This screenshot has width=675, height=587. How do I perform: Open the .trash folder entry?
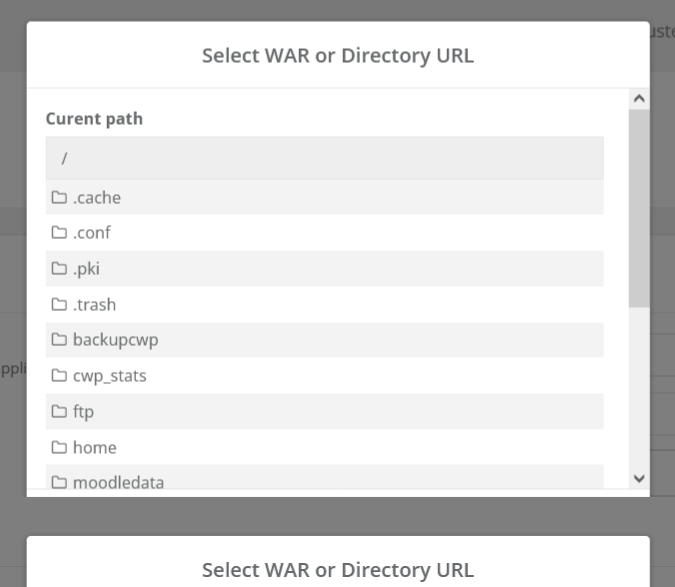(x=94, y=305)
